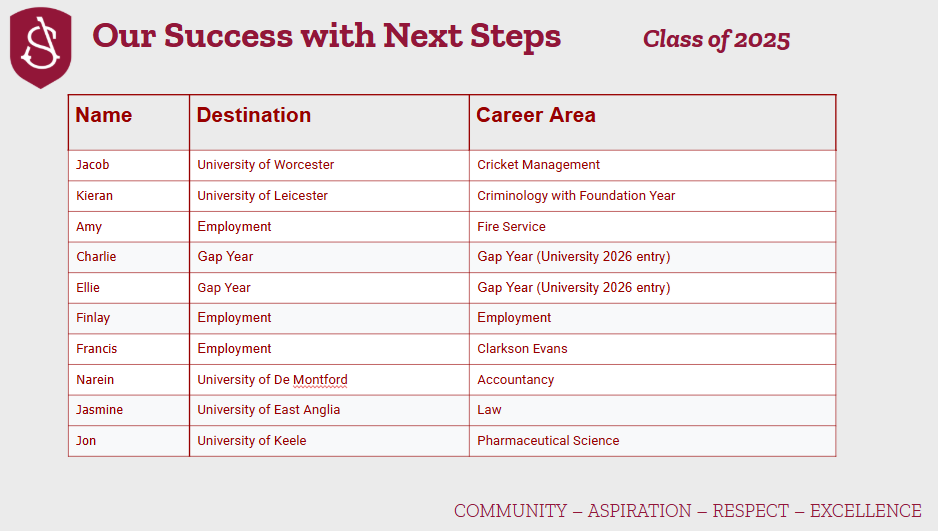Click the University of East Anglia cell
938x531 pixels.
[269, 410]
